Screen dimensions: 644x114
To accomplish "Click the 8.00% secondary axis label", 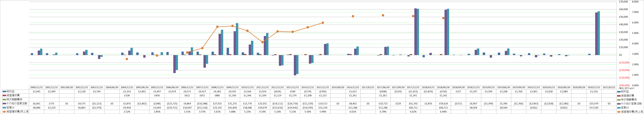I will point(635,2).
